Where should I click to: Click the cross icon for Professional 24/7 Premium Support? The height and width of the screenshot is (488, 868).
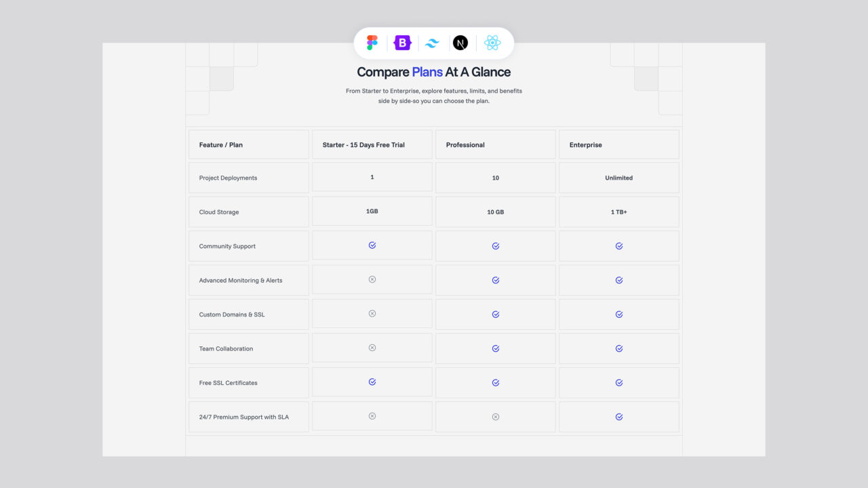(495, 416)
